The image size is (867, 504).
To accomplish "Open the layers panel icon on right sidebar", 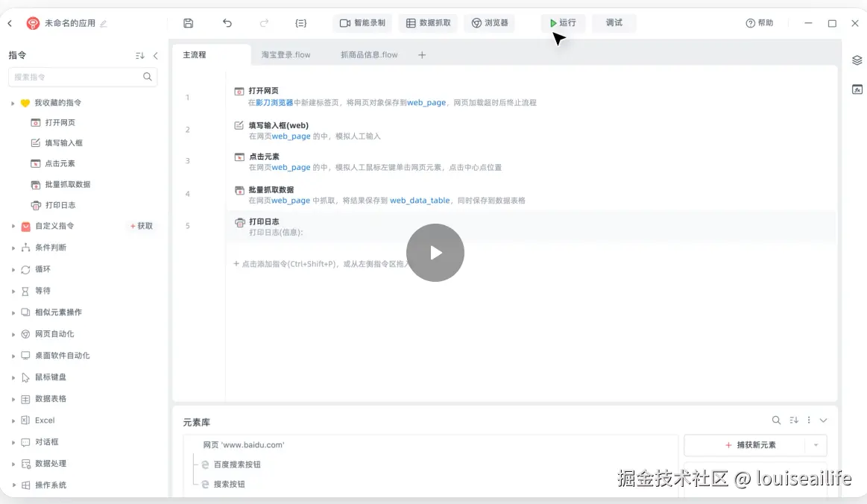I will coord(857,60).
